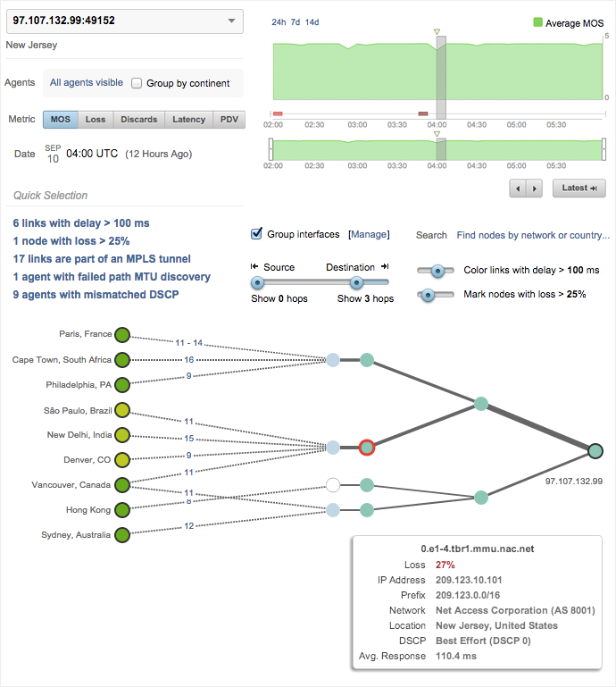Switch to the PDV metric tab
The image size is (616, 687).
(x=229, y=120)
